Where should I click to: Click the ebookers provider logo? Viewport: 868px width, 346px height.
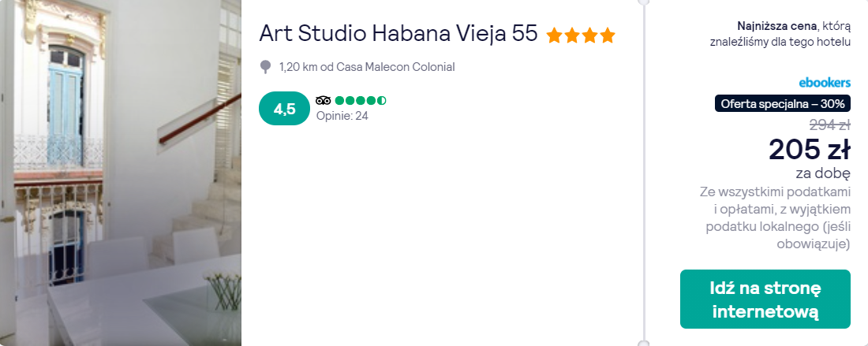[x=824, y=82]
